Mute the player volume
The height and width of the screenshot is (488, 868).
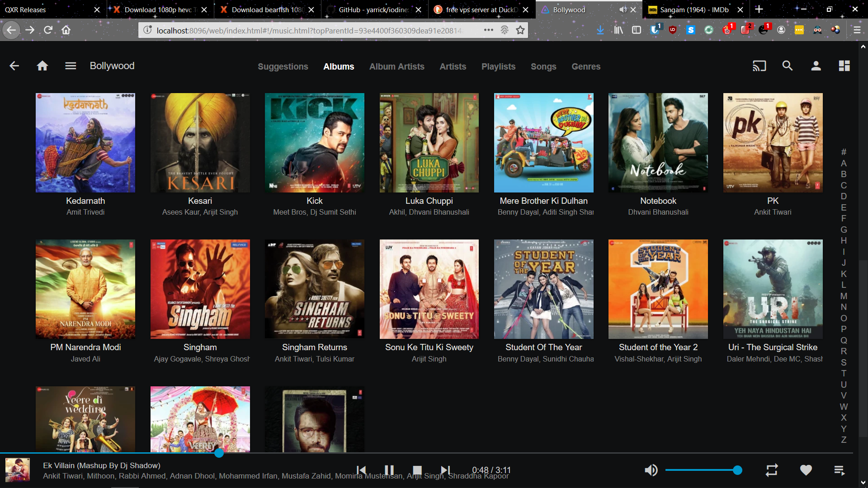(651, 470)
